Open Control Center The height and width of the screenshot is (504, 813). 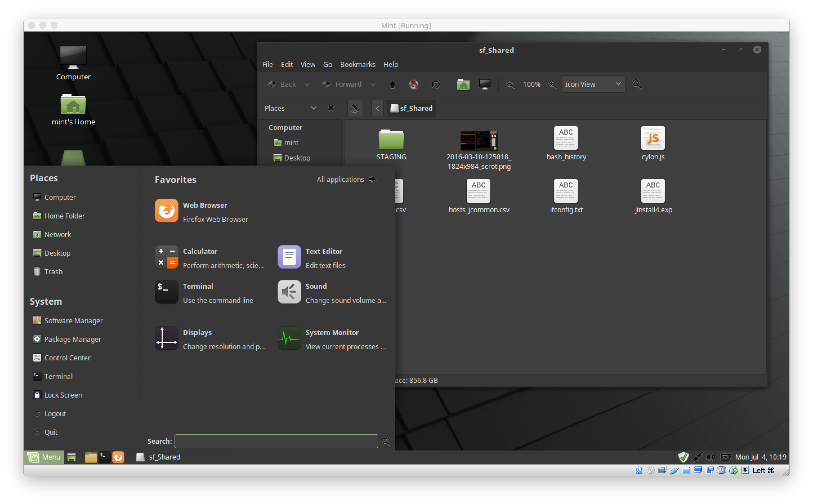pyautogui.click(x=62, y=358)
